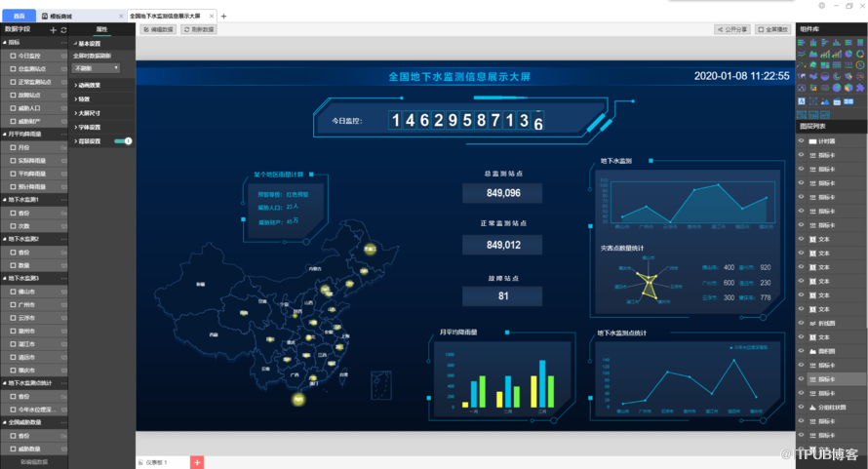868x469 pixels.
Task: Select the 仪表板 1 sheet tab
Action: tap(156, 461)
